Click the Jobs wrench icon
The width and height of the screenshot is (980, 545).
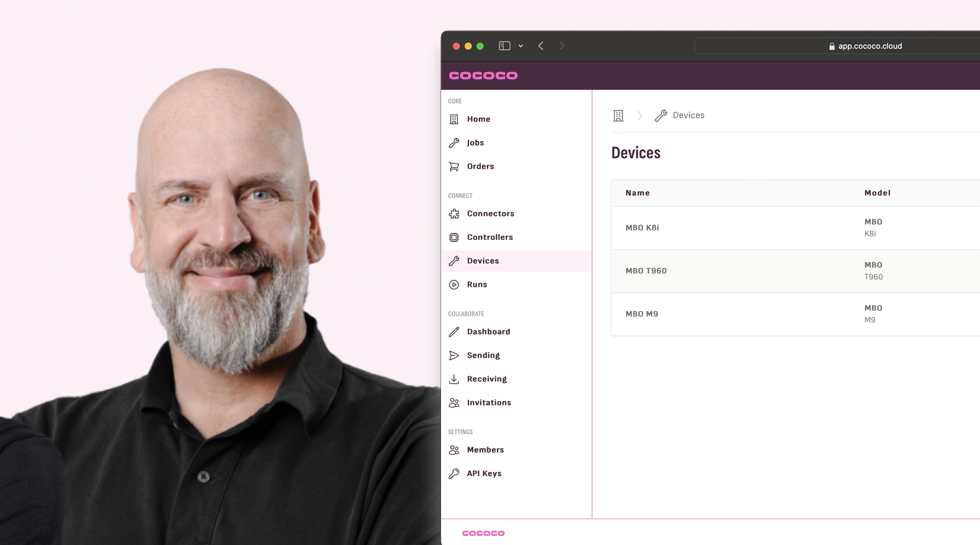pyautogui.click(x=454, y=142)
